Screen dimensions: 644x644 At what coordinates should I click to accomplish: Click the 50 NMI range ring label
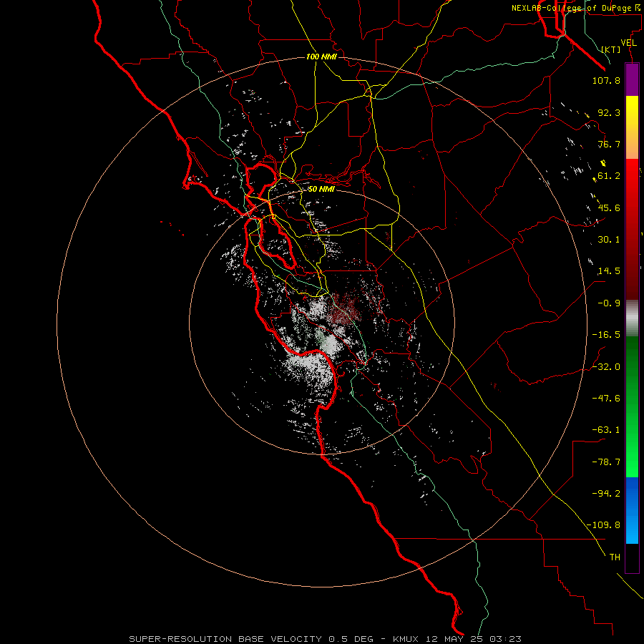coord(321,189)
